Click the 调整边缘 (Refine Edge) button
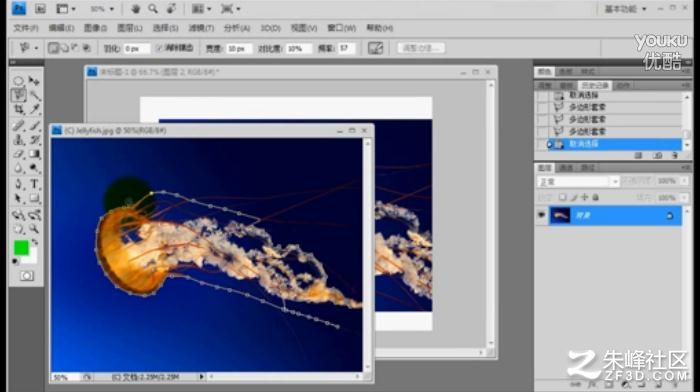This screenshot has height=392, width=700. pos(421,48)
